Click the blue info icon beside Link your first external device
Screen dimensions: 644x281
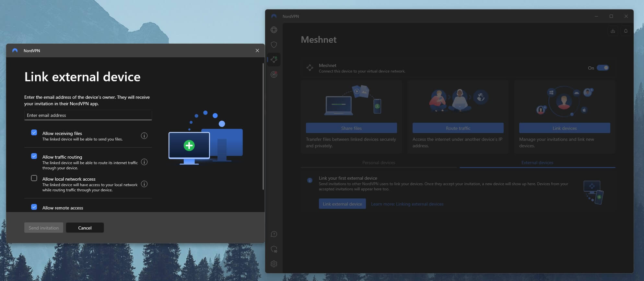(x=310, y=180)
